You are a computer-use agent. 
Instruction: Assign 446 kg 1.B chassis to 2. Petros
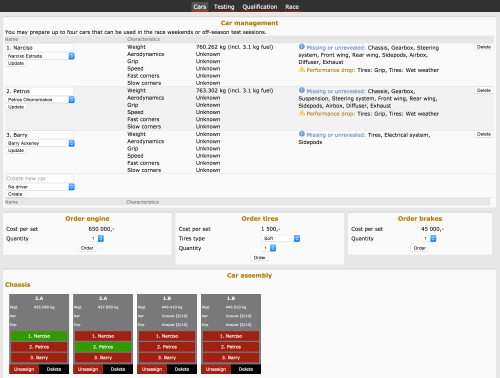(231, 347)
